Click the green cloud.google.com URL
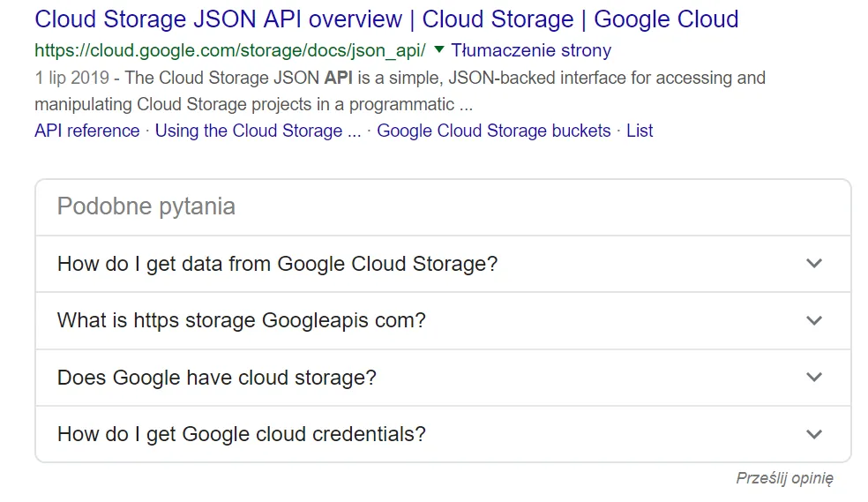This screenshot has height=502, width=868. pos(229,50)
